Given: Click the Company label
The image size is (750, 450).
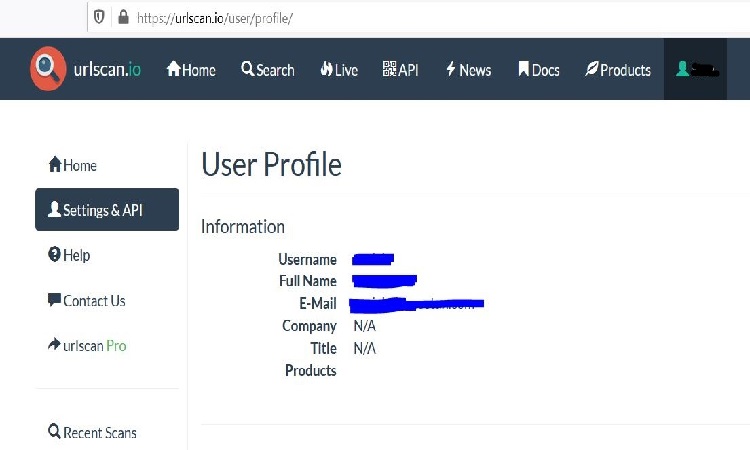Looking at the screenshot, I should 309,326.
